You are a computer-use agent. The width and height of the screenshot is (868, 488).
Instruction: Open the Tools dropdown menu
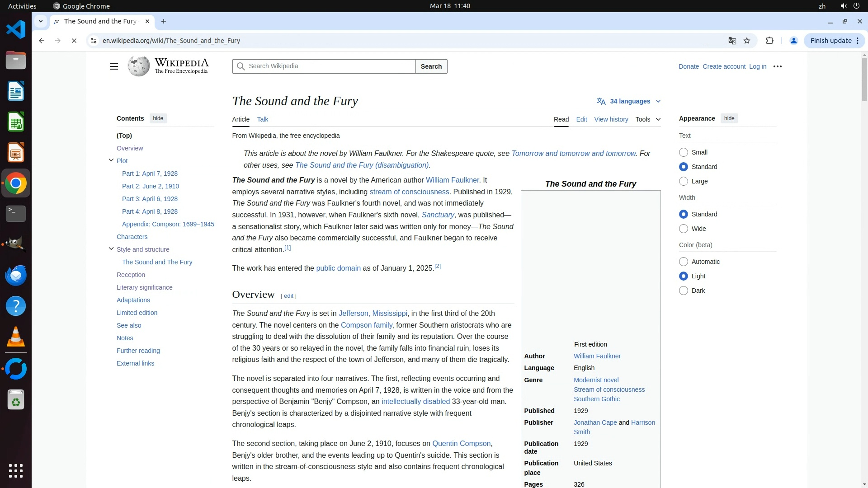pyautogui.click(x=647, y=119)
